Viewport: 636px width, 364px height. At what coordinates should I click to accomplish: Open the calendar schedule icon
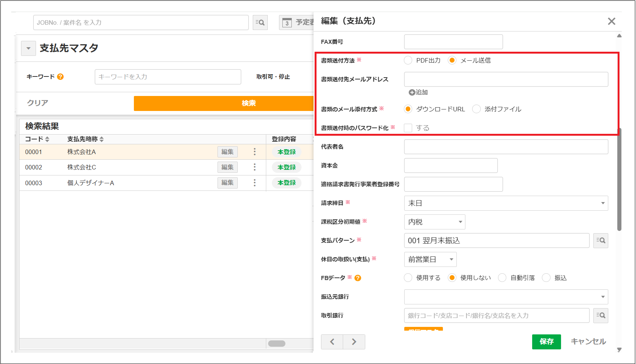click(287, 22)
